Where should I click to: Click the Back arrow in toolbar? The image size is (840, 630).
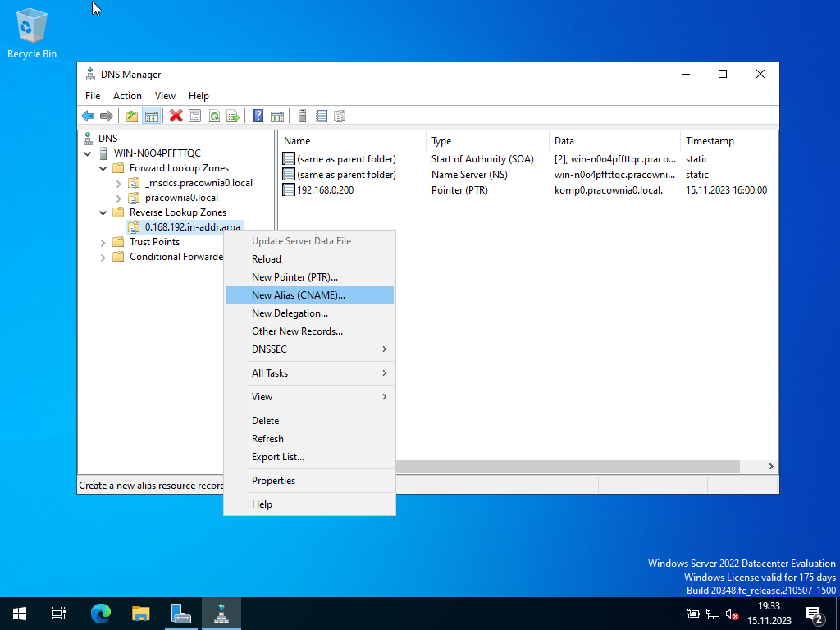coord(88,116)
